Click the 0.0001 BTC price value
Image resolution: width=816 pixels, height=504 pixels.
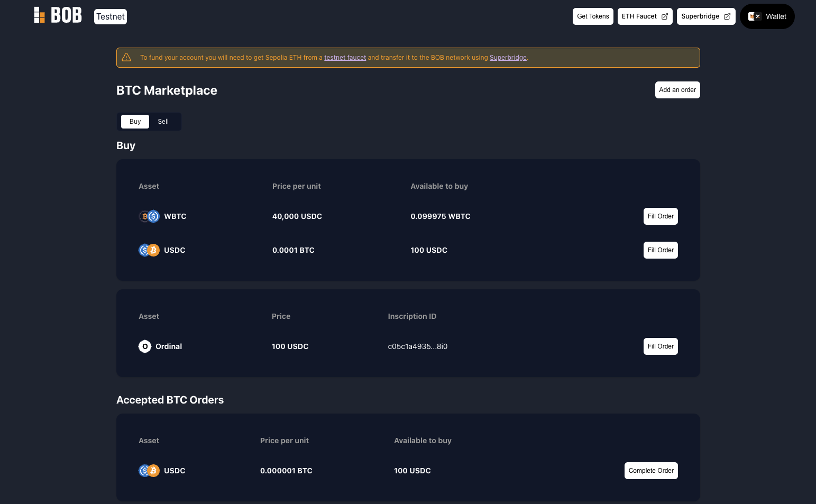pos(294,250)
